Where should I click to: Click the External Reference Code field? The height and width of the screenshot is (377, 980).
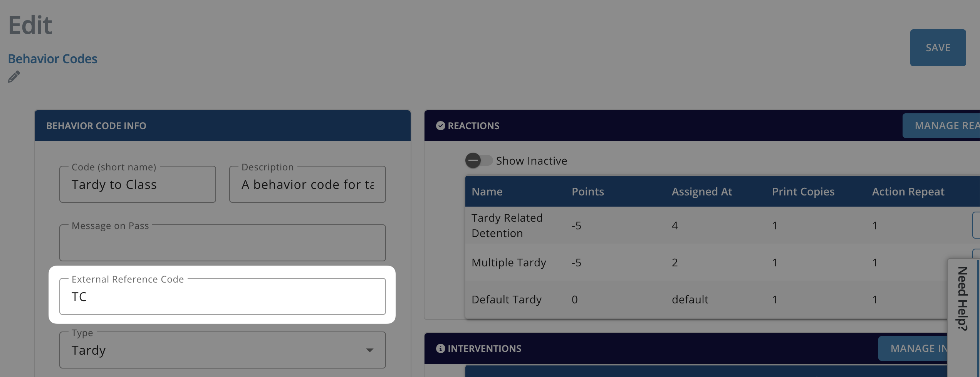coord(222,296)
